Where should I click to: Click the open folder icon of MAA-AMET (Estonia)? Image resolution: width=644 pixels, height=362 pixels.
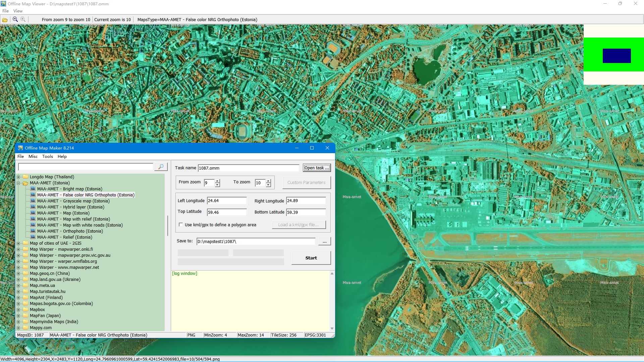pyautogui.click(x=25, y=183)
